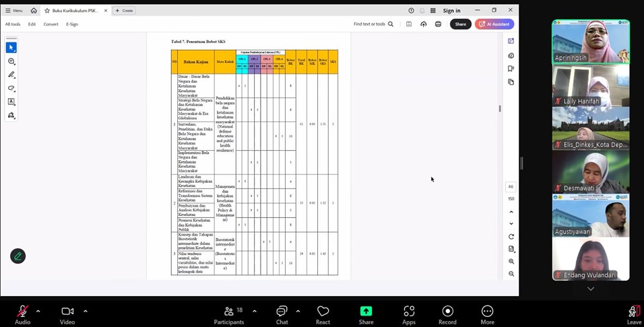This screenshot has height=327, width=644.
Task: Pick the highlighter pen tool
Action: coord(11,75)
